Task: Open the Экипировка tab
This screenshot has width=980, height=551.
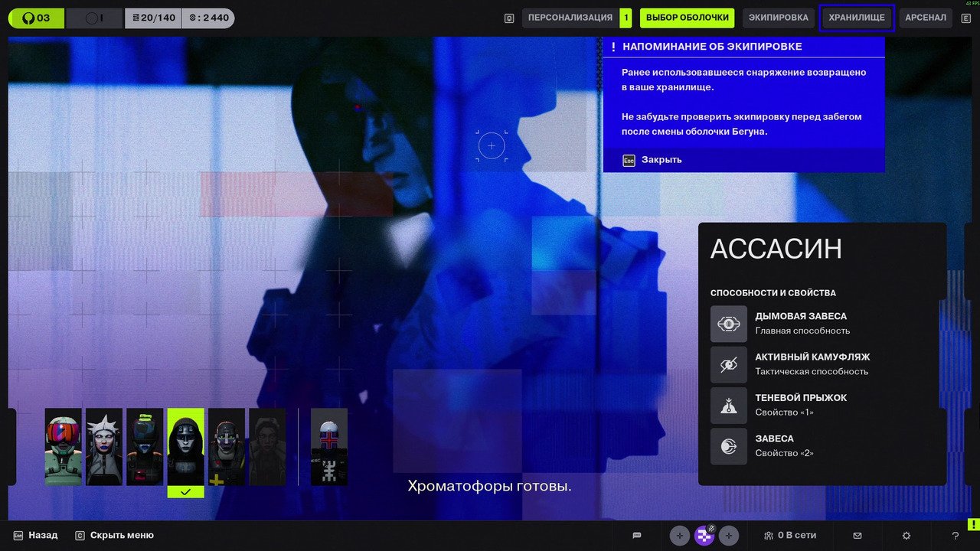Action: coord(778,18)
